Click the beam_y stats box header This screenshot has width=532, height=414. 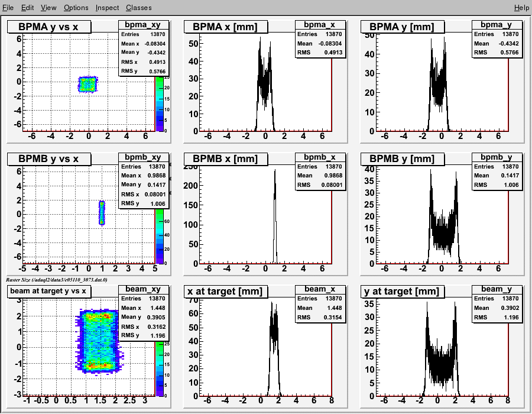pyautogui.click(x=497, y=289)
